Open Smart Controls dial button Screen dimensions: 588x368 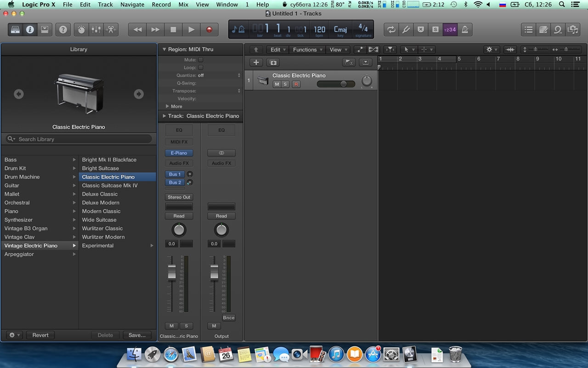click(81, 29)
